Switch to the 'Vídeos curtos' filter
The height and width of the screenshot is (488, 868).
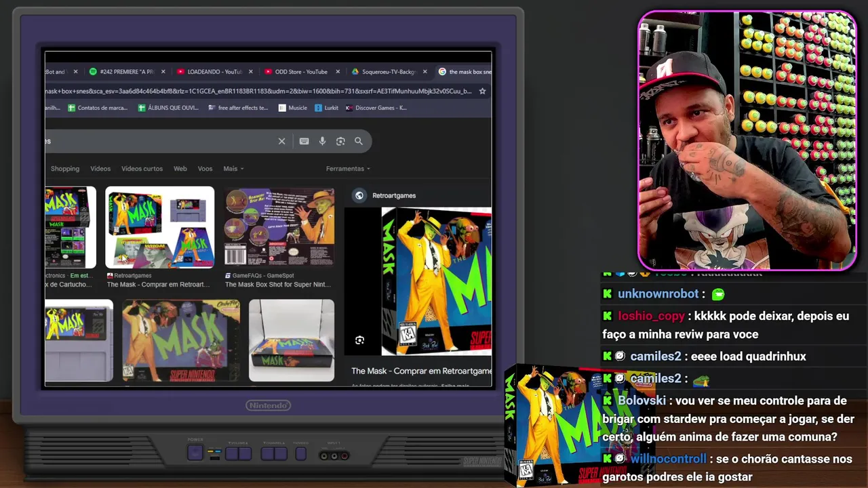[142, 169]
